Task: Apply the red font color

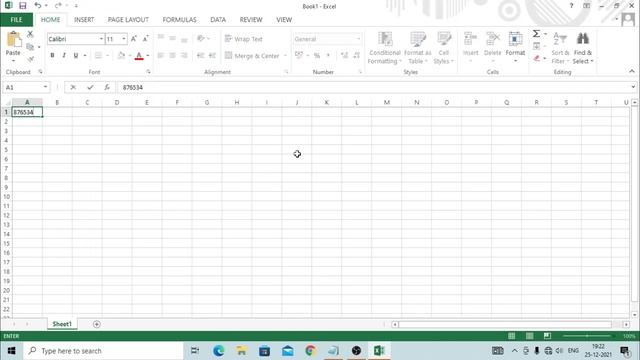Action: tap(139, 56)
